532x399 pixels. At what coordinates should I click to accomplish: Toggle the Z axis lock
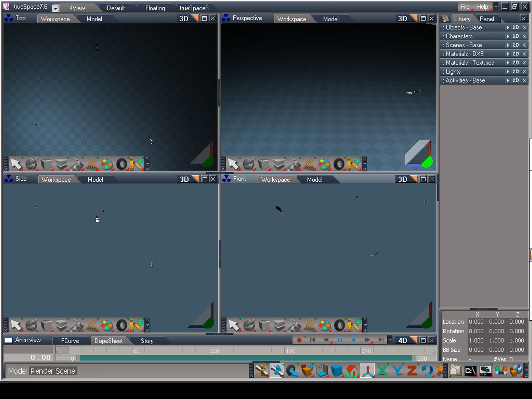[412, 371]
